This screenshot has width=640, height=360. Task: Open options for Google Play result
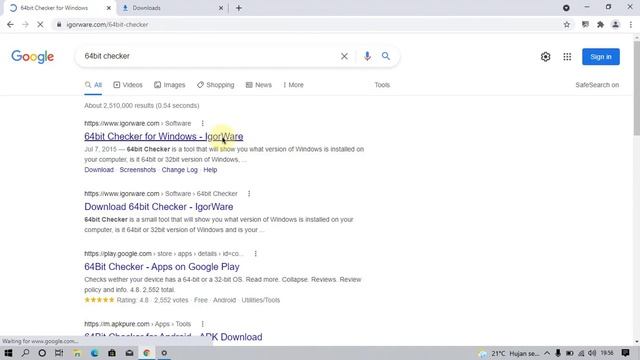point(256,253)
